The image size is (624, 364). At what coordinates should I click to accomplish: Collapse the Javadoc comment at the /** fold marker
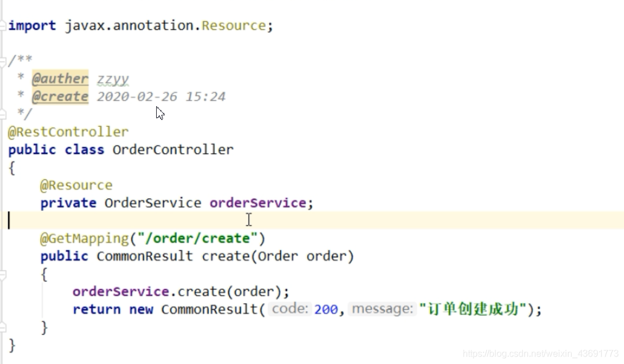tap(3, 61)
